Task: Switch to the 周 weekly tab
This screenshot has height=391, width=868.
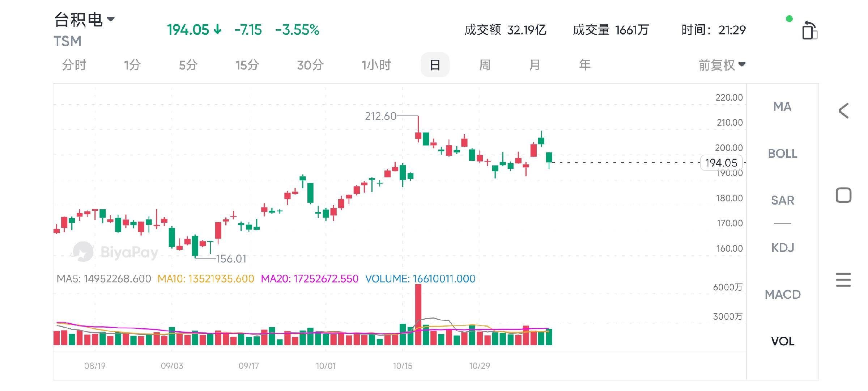Action: (485, 65)
